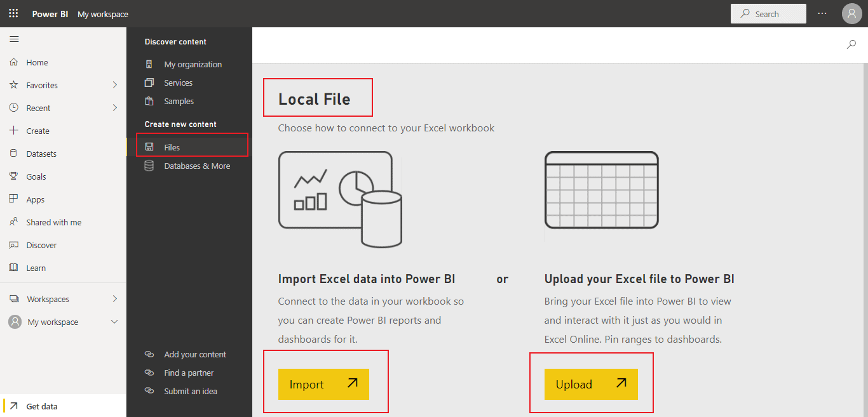
Task: Open the app launcher waffle icon
Action: click(13, 13)
